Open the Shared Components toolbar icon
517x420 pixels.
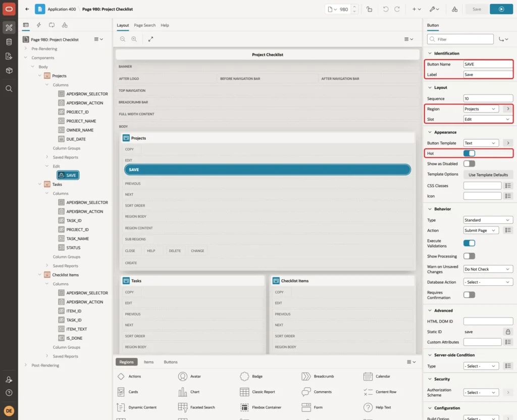tap(454, 9)
